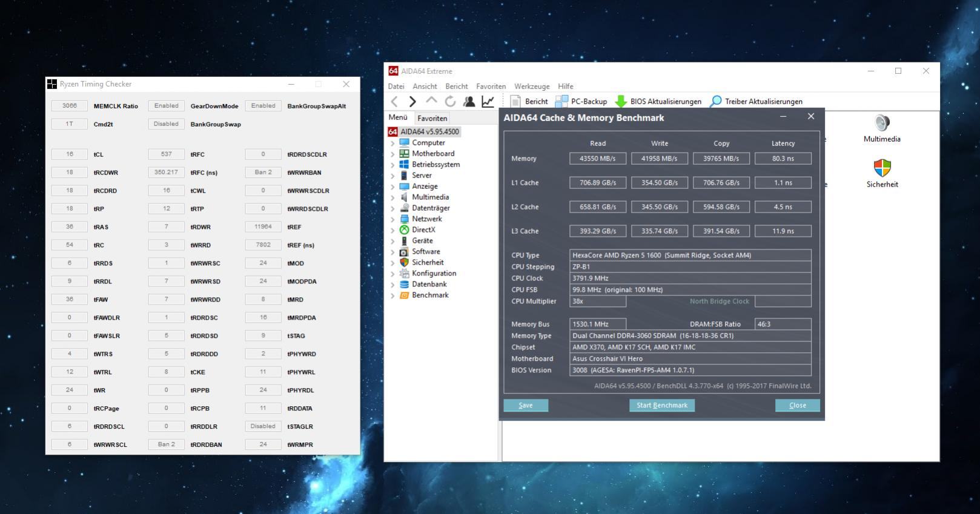980x514 pixels.
Task: Click the tRFC (ns) 350.217 value
Action: coord(167,173)
